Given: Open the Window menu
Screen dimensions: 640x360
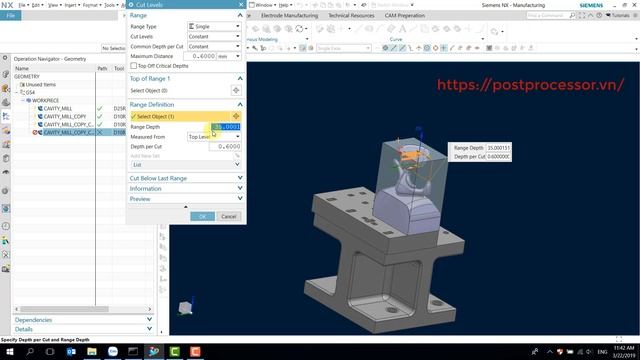Looking at the screenshot, I should 264,5.
